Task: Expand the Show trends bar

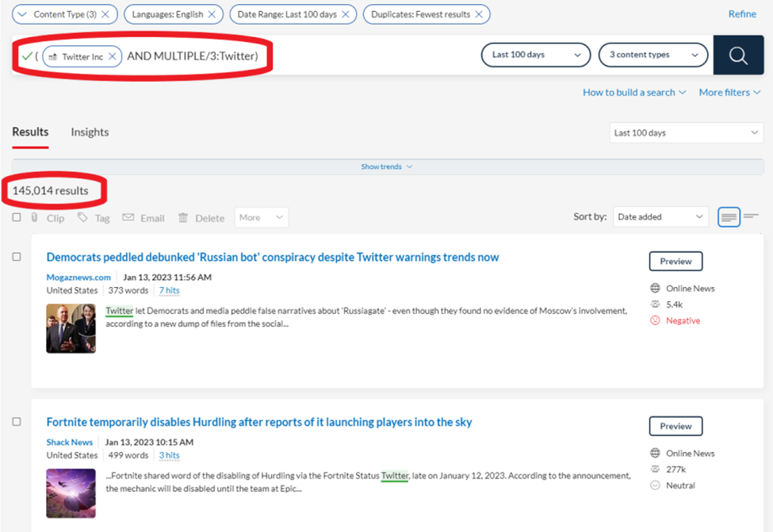Action: (x=387, y=166)
